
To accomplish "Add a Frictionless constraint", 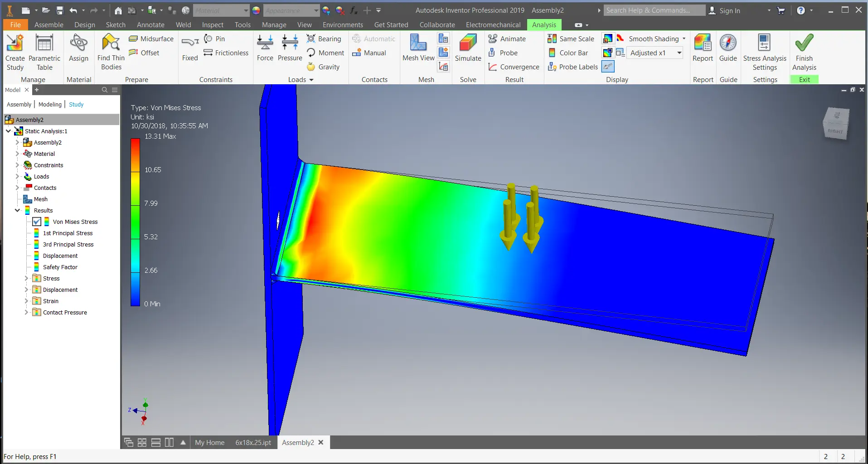I will click(x=226, y=53).
